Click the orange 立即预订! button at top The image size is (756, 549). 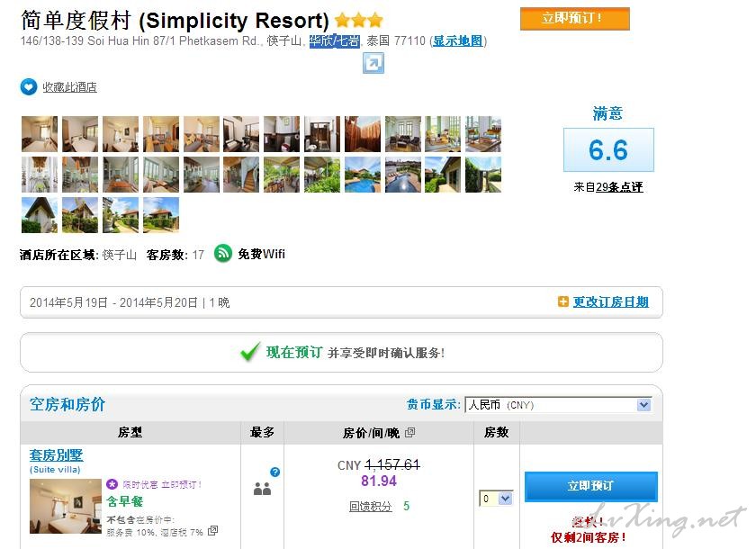point(575,19)
